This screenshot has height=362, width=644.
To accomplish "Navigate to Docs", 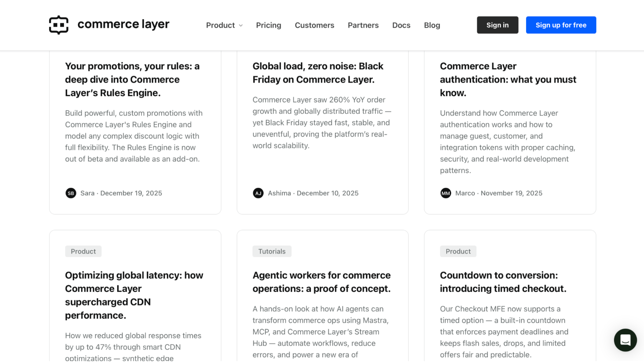I will pyautogui.click(x=401, y=25).
